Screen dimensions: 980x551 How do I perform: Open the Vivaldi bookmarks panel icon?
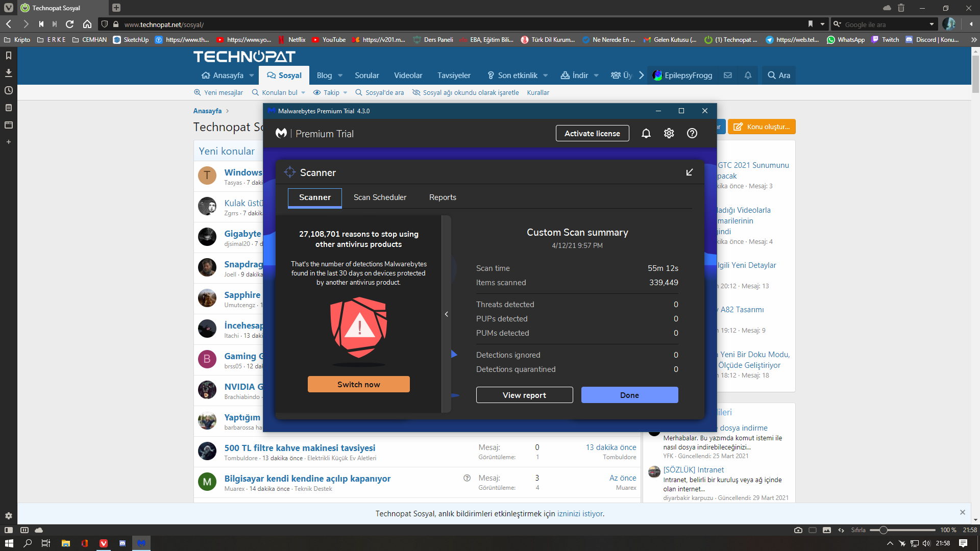pos(9,56)
